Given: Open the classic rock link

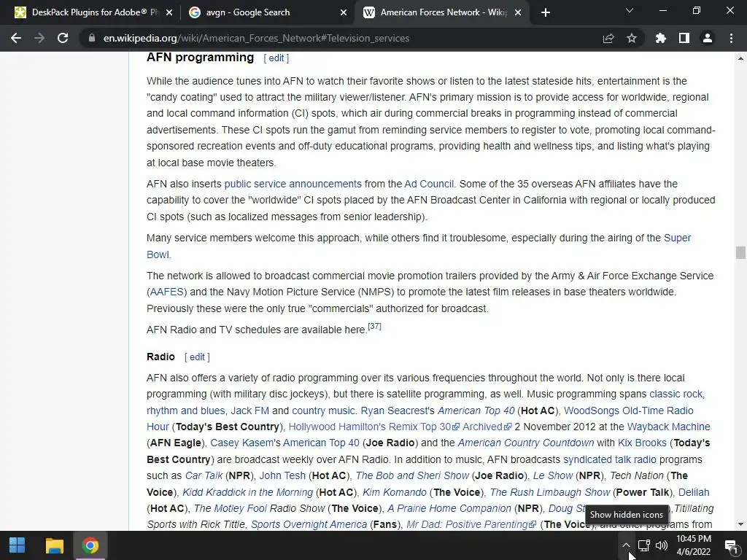Looking at the screenshot, I should [676, 394].
